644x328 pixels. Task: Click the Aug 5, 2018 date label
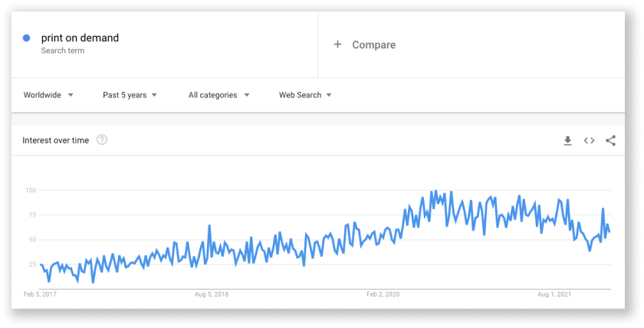tap(212, 294)
